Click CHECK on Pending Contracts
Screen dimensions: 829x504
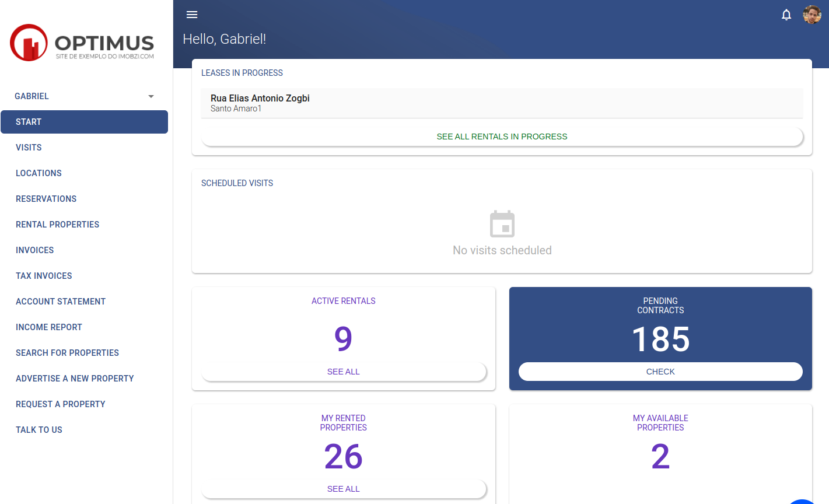point(660,372)
